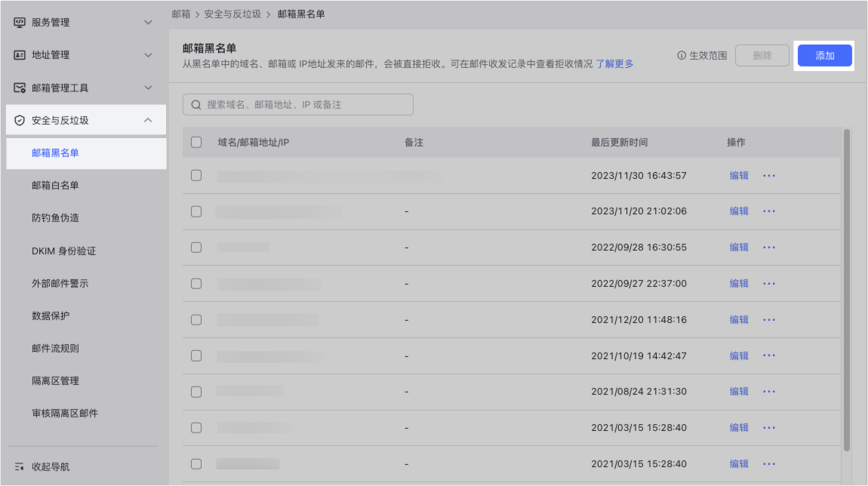
Task: Click the 生效范围 info icon
Action: 682,56
